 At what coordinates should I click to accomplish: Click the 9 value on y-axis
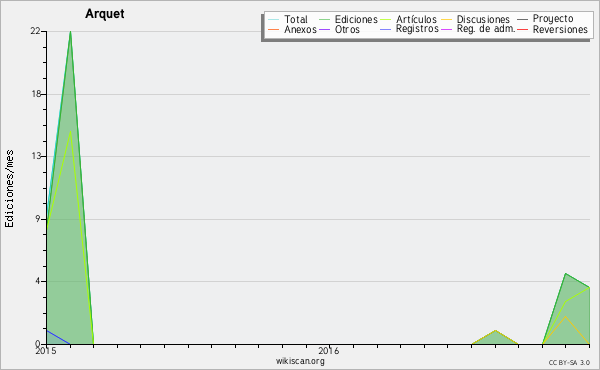[x=38, y=219]
